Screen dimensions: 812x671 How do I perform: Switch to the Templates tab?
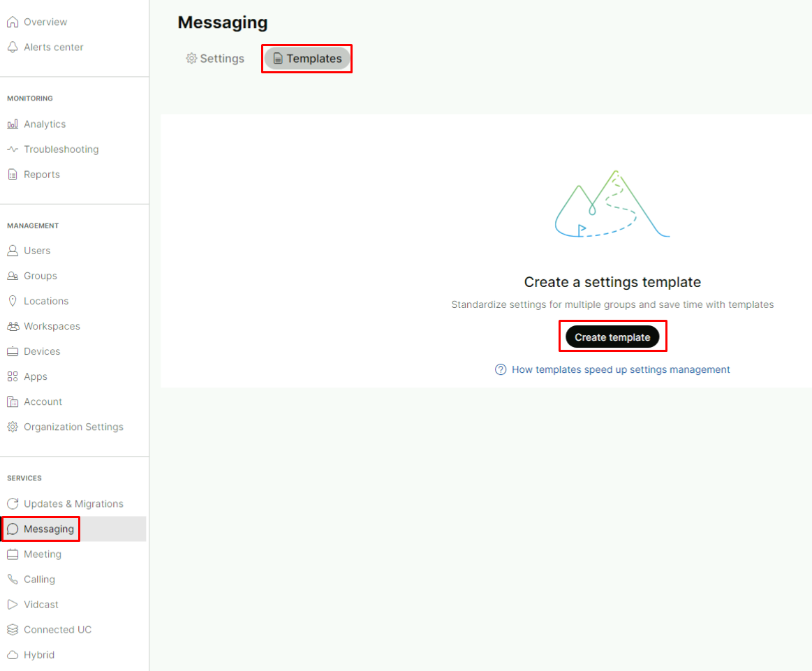click(307, 59)
